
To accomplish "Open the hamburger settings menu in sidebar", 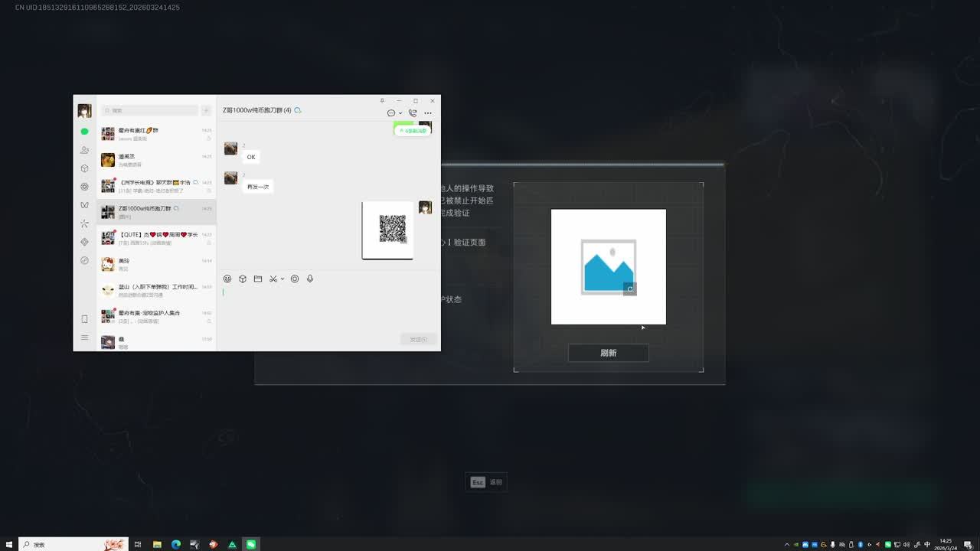I will click(x=84, y=337).
